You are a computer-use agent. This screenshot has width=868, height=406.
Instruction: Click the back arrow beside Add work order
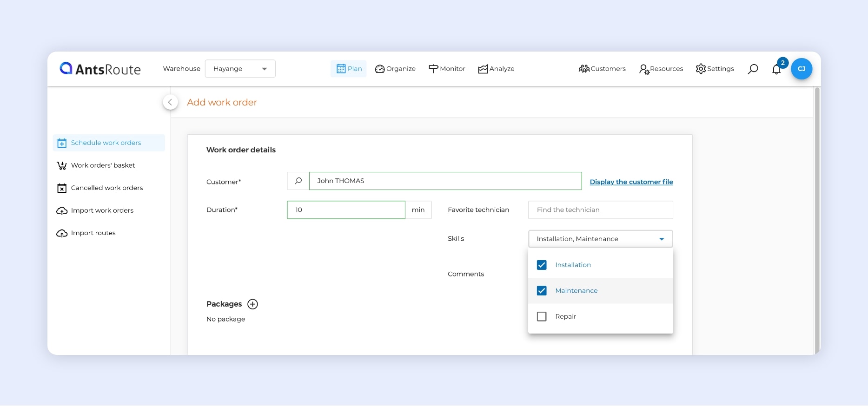[170, 102]
